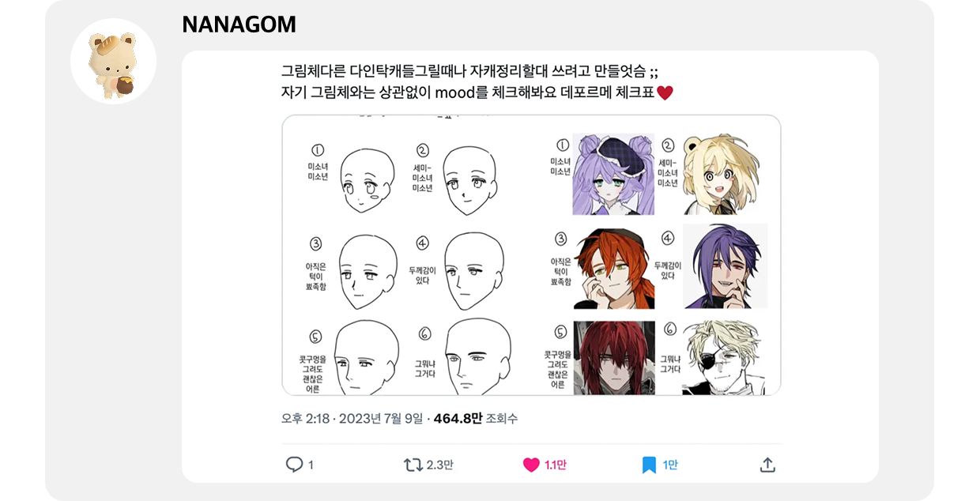Toggle the blue bookmark icon
Screen dimensions: 980x501
tap(649, 465)
